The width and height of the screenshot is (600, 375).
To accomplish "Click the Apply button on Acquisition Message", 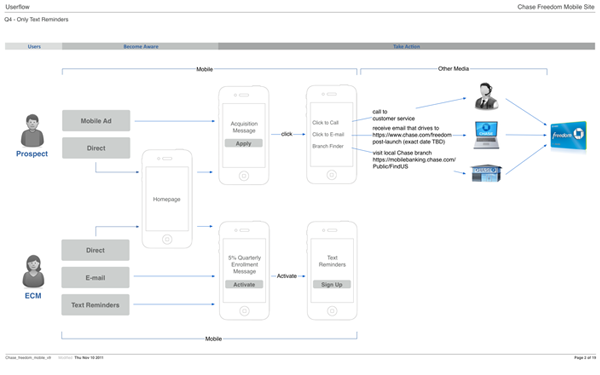I will point(244,143).
